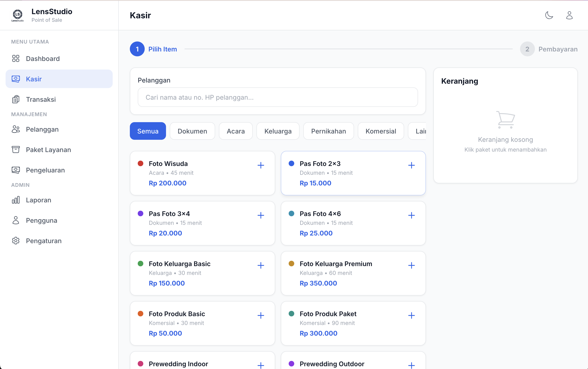The height and width of the screenshot is (369, 588).
Task: Open Pengaturan gear settings
Action: 43,241
